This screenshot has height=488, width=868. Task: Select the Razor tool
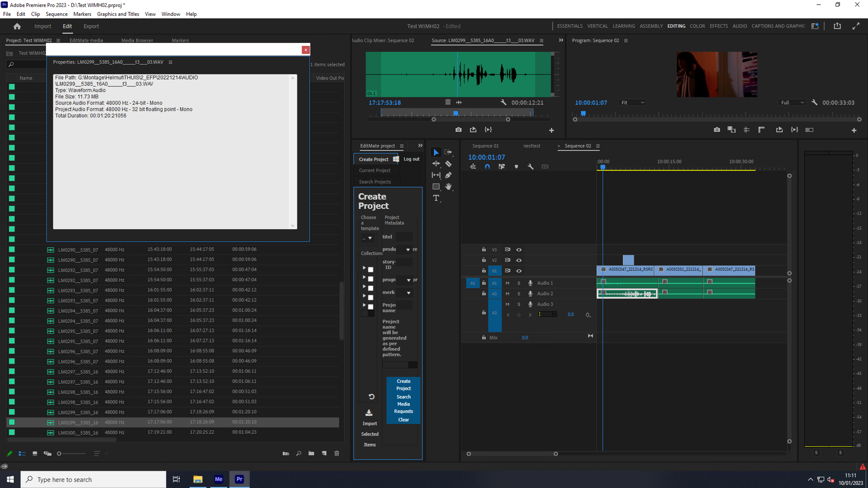point(448,164)
